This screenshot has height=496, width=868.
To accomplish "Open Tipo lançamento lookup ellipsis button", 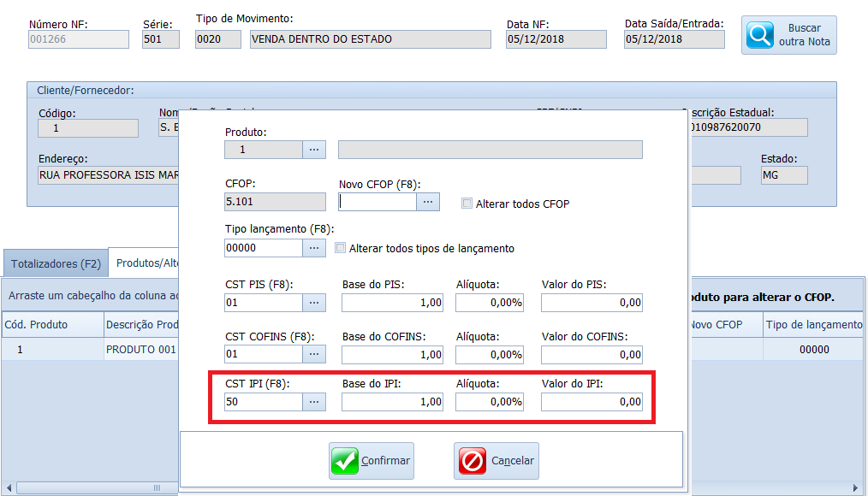I will click(314, 248).
